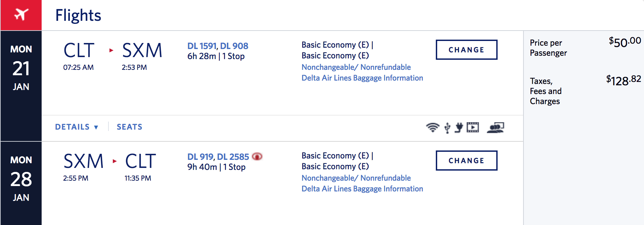The height and width of the screenshot is (225, 644).
Task: Click the power outlet amenity icon
Action: click(459, 128)
